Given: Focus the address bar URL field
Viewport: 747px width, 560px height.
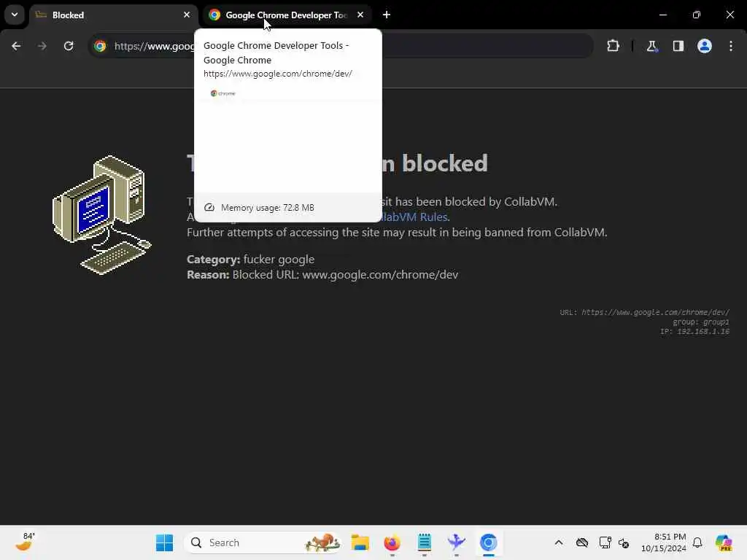Looking at the screenshot, I should coord(341,46).
